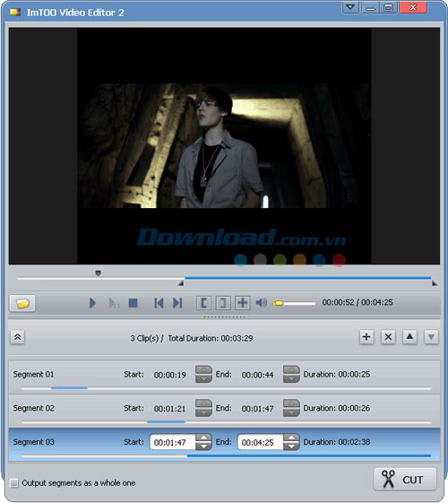Click Segment 01 end time 00:00:44
448x503 pixels.
pos(258,375)
